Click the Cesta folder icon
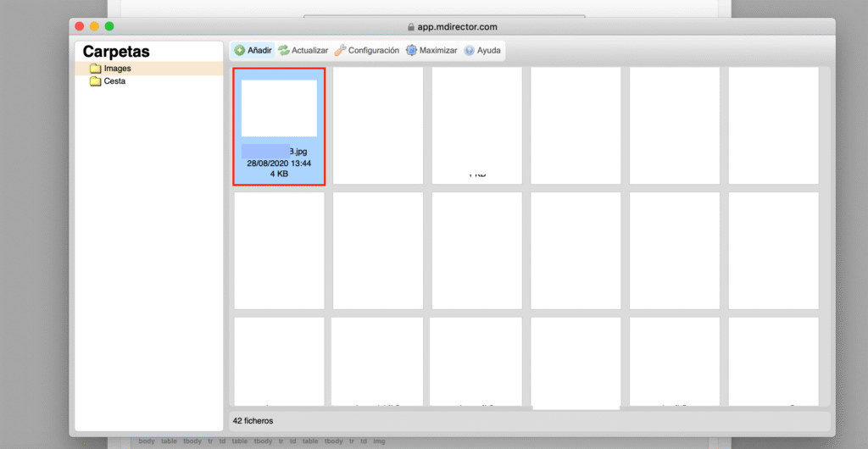 (x=96, y=81)
